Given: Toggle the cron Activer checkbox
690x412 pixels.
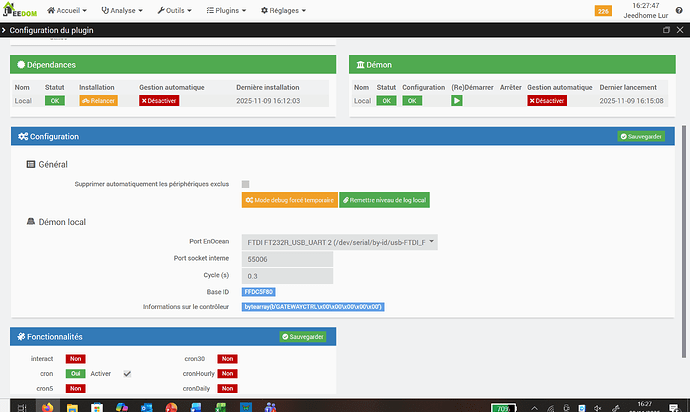Looking at the screenshot, I should [x=127, y=374].
